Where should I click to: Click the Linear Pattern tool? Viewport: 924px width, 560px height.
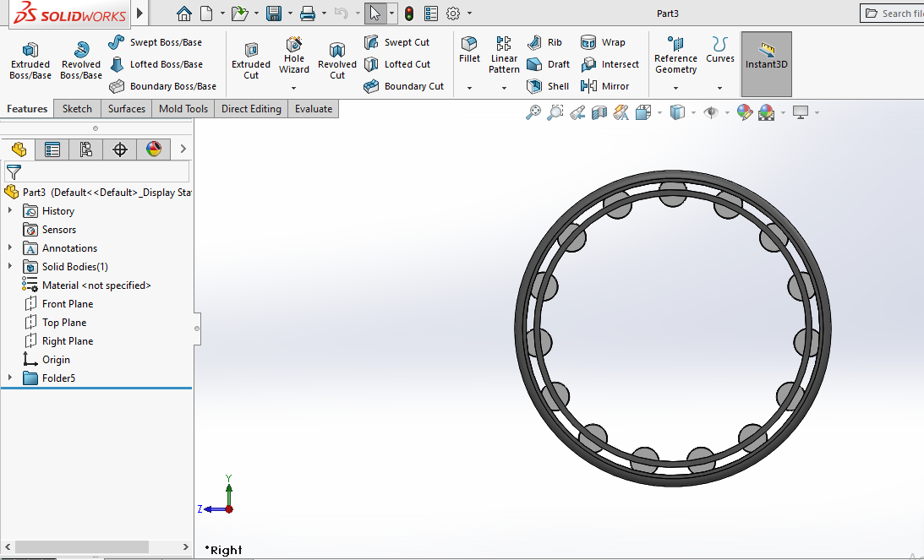pyautogui.click(x=504, y=56)
